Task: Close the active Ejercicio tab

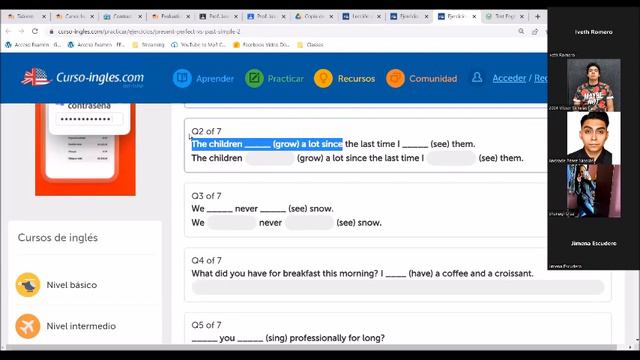Action: [x=474, y=16]
